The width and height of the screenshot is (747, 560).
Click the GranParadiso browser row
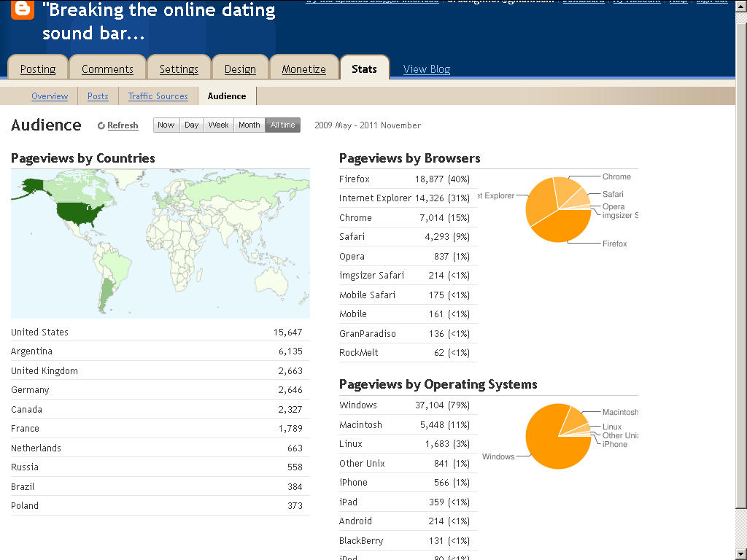tap(409, 333)
